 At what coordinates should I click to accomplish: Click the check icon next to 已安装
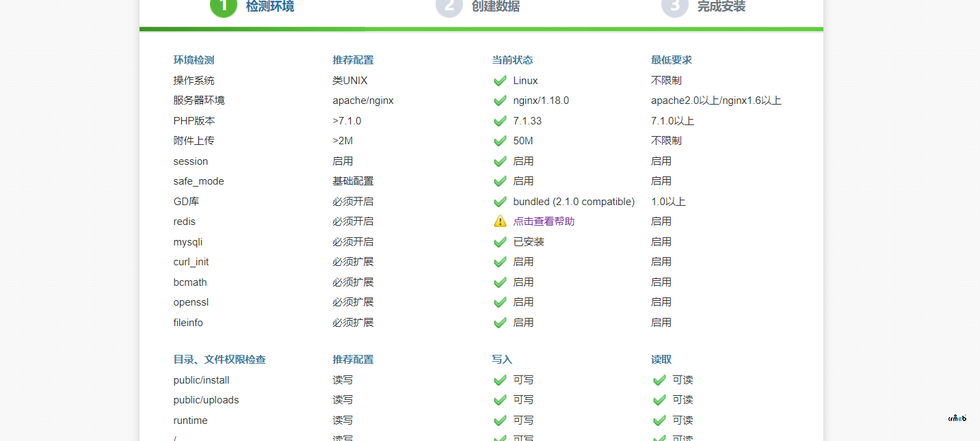[500, 242]
